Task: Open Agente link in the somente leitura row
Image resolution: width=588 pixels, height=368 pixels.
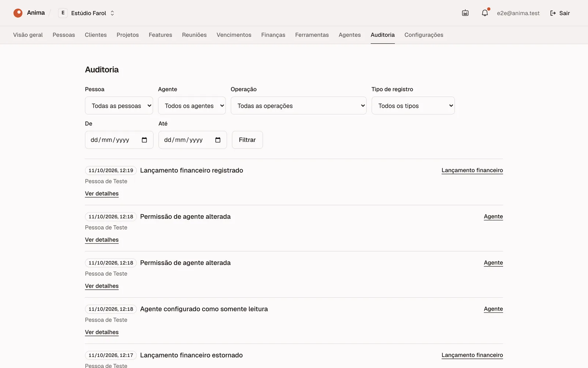Action: [493, 309]
